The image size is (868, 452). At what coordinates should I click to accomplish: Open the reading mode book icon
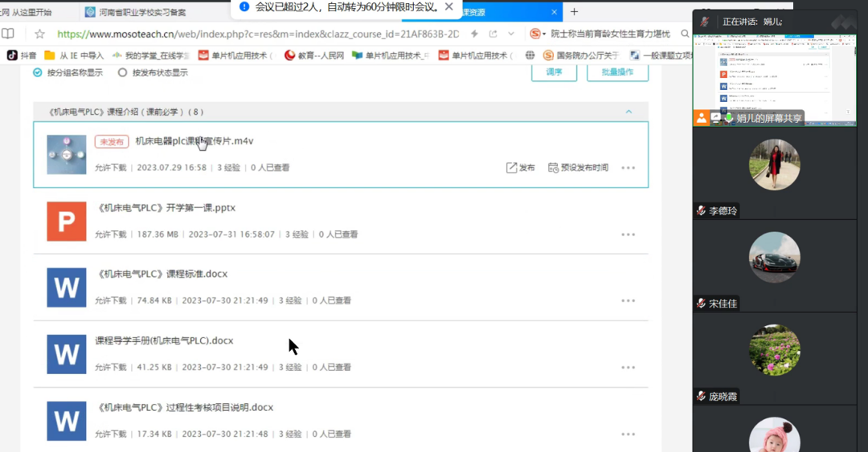pos(8,34)
